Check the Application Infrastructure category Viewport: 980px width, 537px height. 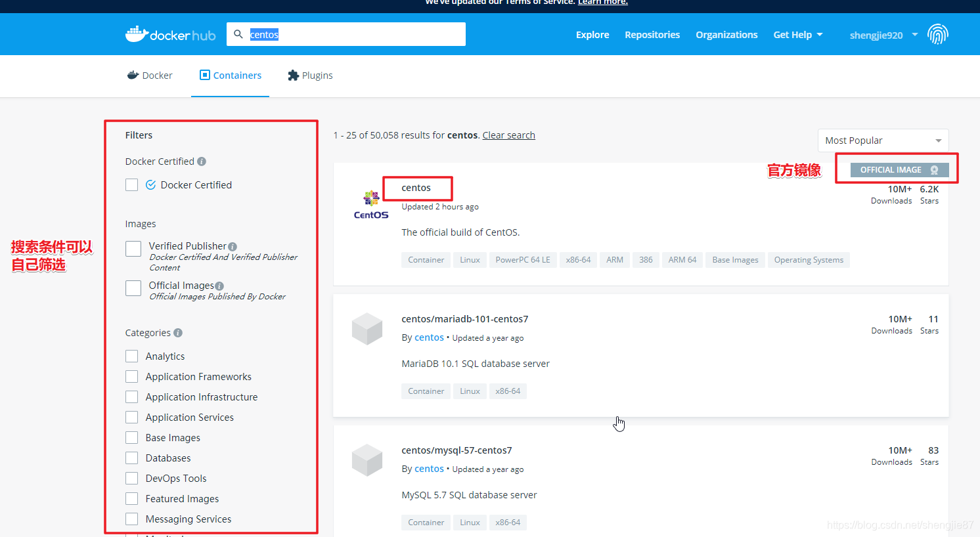(x=132, y=397)
